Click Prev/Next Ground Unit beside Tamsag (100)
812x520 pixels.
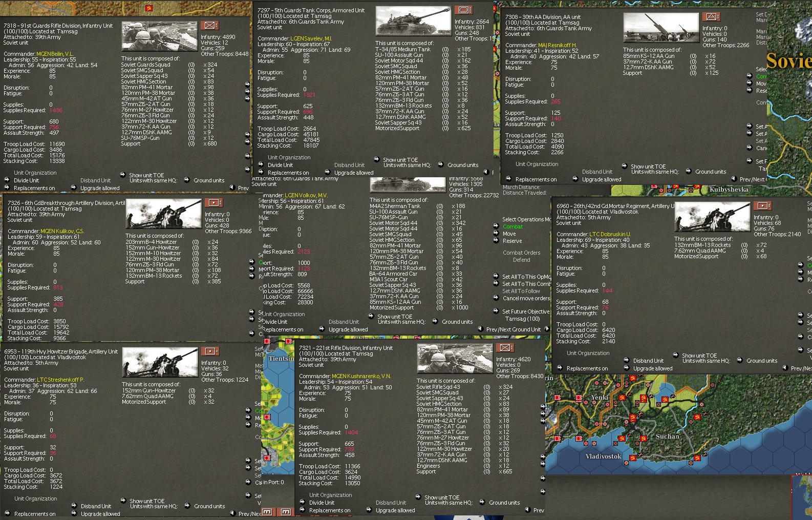pyautogui.click(x=514, y=329)
